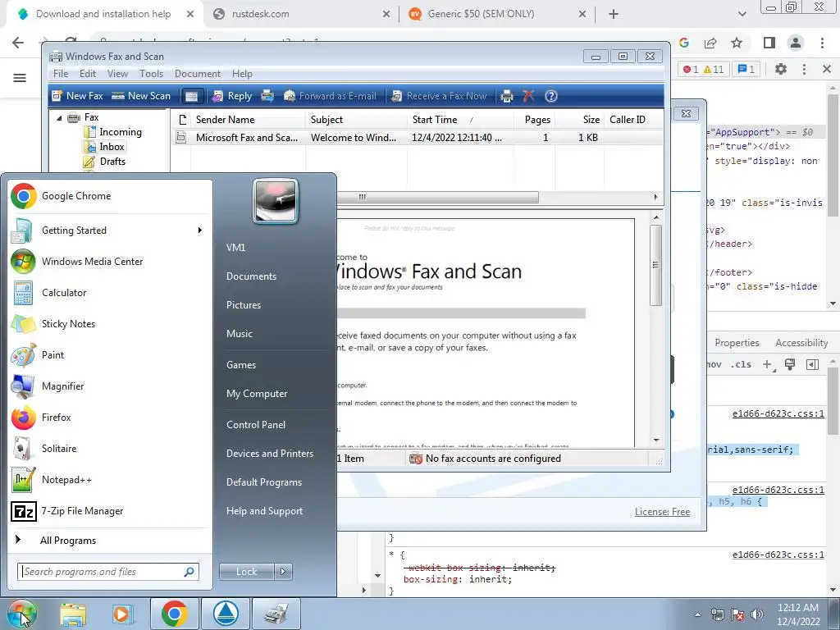
Task: Click the user account picture in Start menu
Action: pos(276,201)
